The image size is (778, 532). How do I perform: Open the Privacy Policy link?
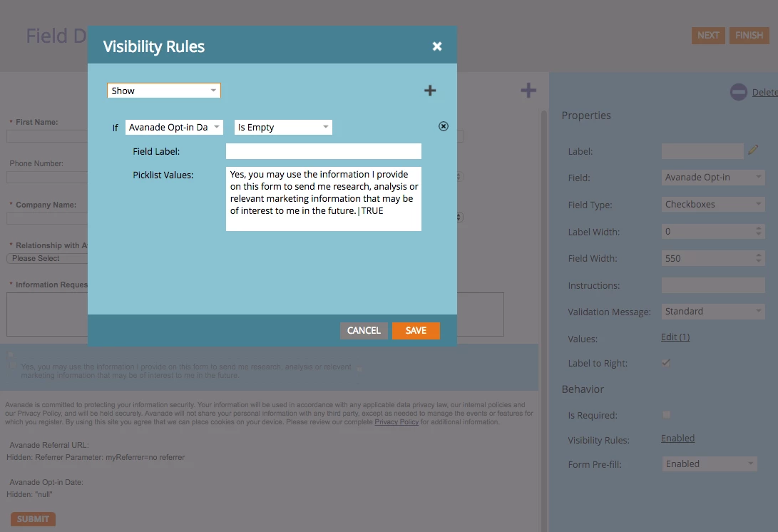[x=396, y=422]
